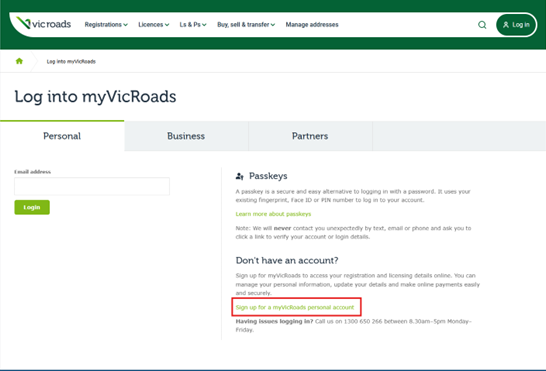Switch to the Partners tab

pyautogui.click(x=310, y=136)
